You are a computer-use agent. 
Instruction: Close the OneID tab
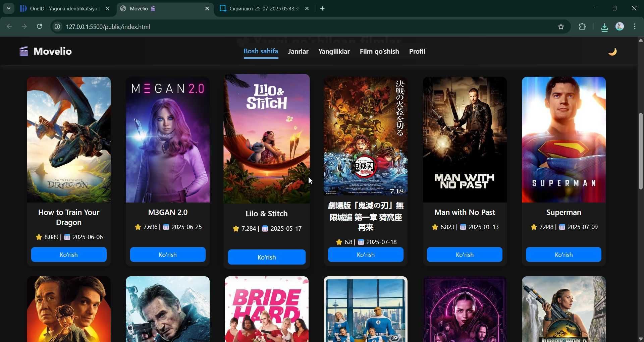point(107,9)
